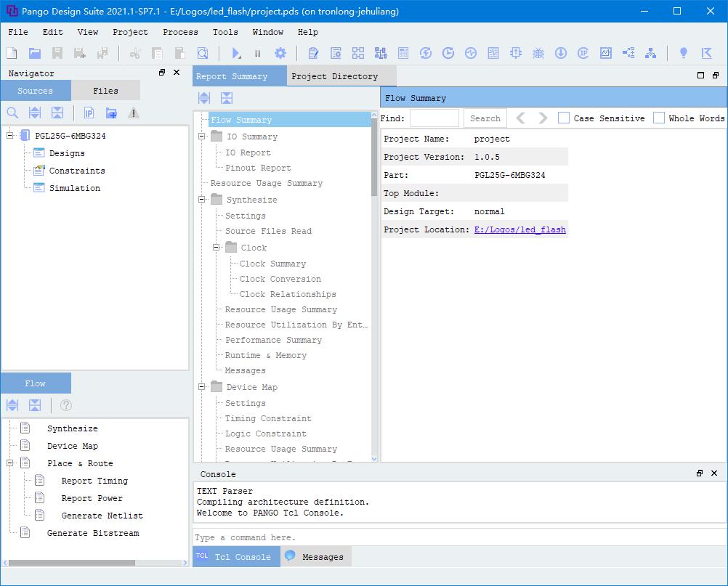The image size is (728, 586).
Task: Click the download arrow toolbar icon
Action: coord(561,53)
